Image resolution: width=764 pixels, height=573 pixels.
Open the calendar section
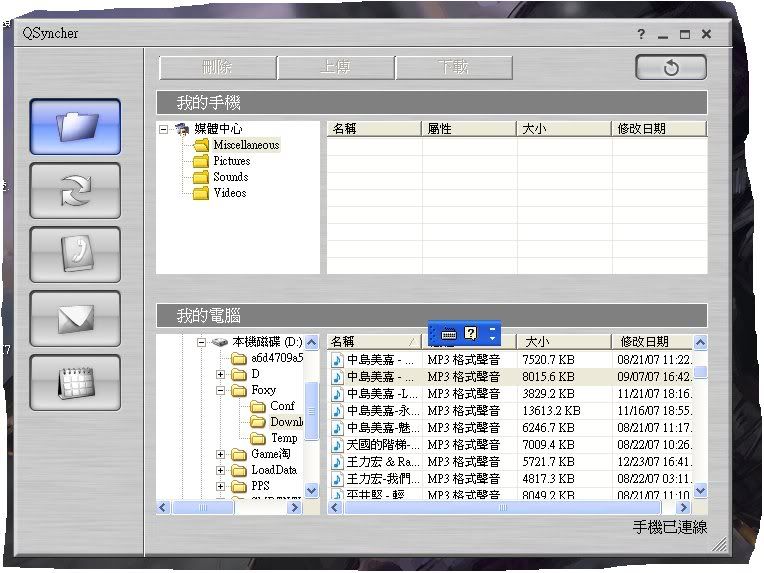pyautogui.click(x=75, y=382)
